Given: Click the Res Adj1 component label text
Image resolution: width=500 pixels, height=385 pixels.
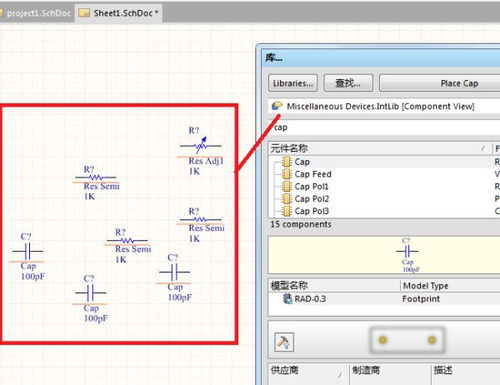Looking at the screenshot, I should coord(206,161).
